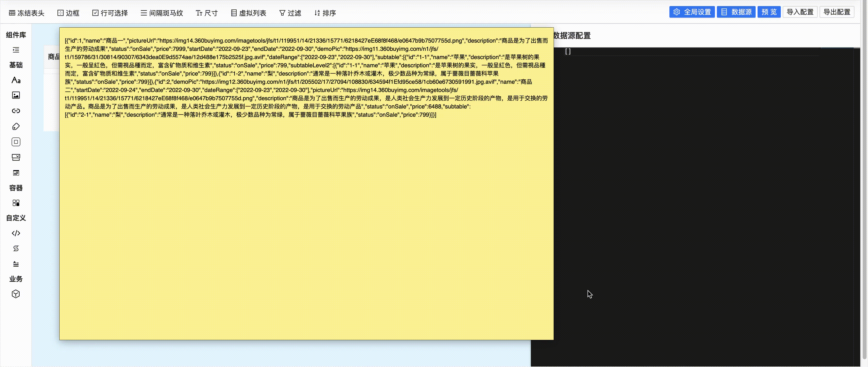The width and height of the screenshot is (868, 367).
Task: Click the [] line in code editor
Action: pos(568,51)
